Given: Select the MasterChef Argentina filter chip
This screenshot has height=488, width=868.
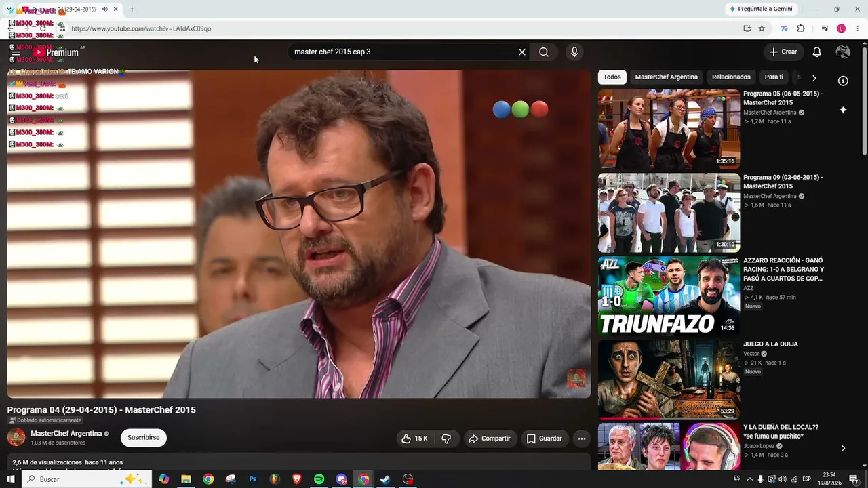Looking at the screenshot, I should 666,77.
